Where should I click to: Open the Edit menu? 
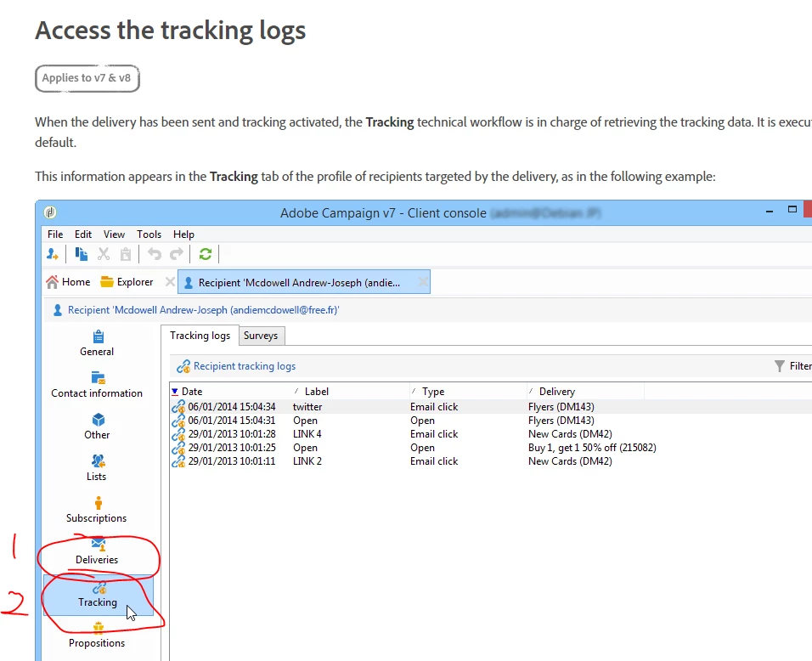pyautogui.click(x=83, y=234)
